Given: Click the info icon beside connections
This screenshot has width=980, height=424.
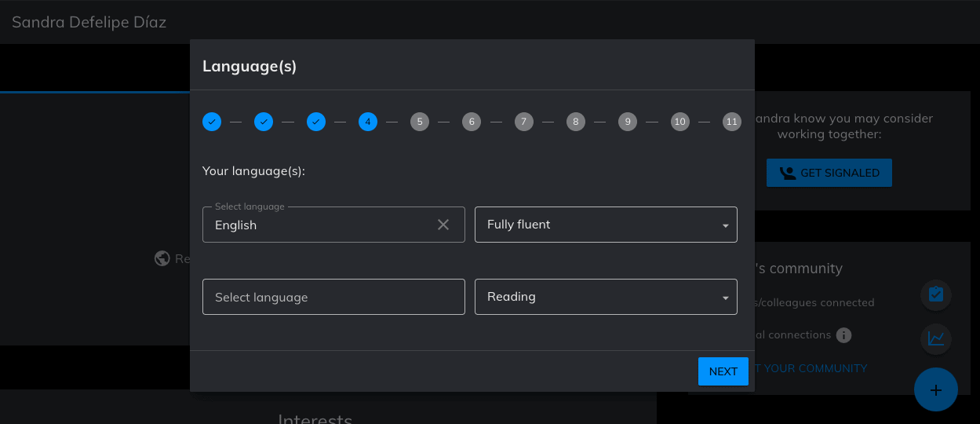Looking at the screenshot, I should pos(843,335).
